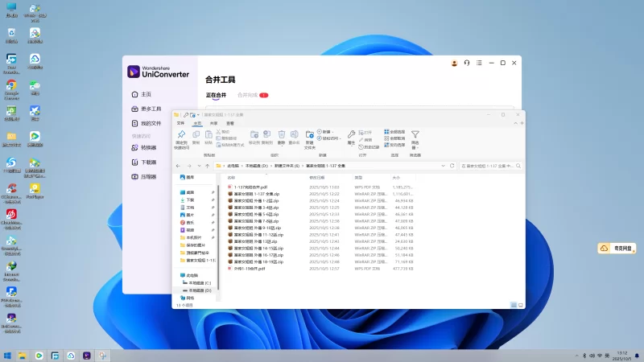Expand the 筛选器 filter dropdown

click(415, 138)
